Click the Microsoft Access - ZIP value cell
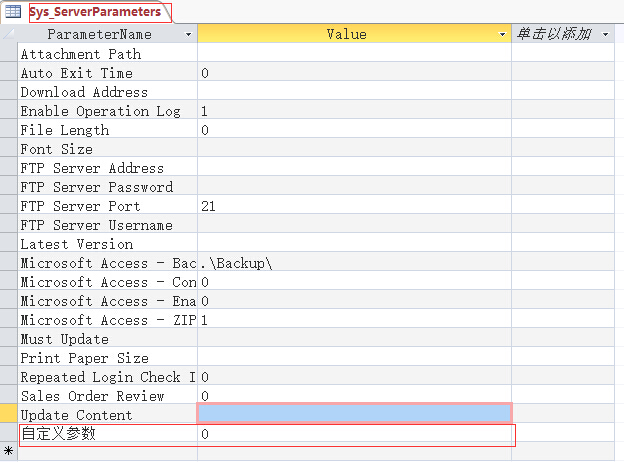 click(x=354, y=320)
